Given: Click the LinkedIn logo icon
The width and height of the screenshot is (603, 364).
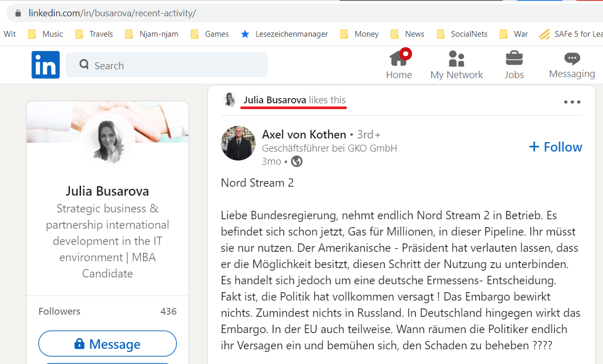Looking at the screenshot, I should (45, 65).
